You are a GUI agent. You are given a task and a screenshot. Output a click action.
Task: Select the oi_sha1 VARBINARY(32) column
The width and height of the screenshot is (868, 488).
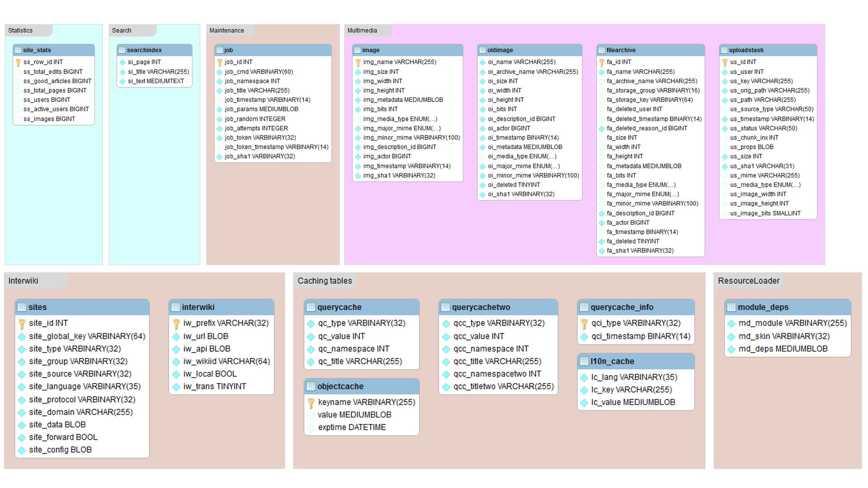521,194
